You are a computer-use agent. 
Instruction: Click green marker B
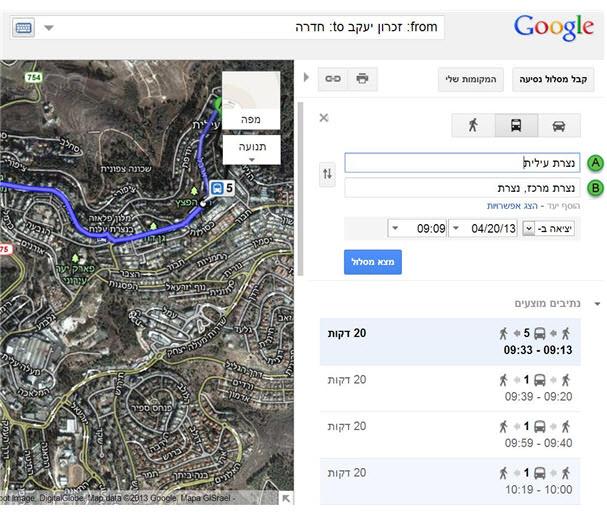point(595,188)
